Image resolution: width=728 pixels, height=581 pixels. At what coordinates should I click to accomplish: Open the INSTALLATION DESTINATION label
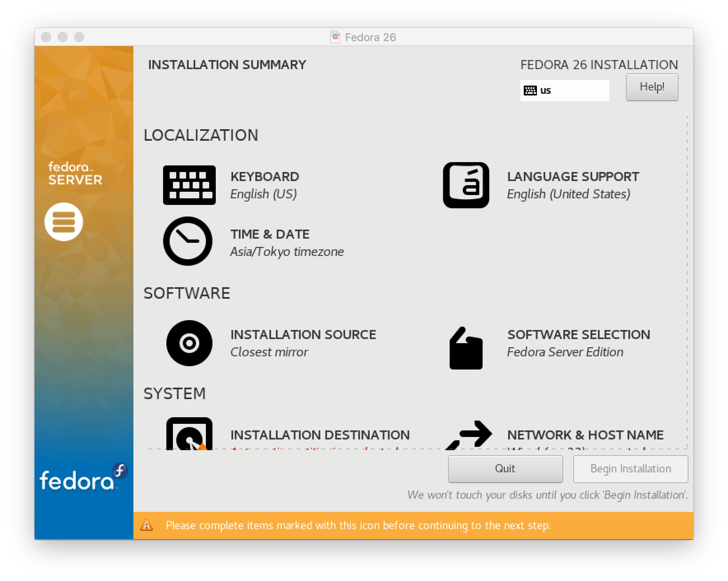pos(320,435)
